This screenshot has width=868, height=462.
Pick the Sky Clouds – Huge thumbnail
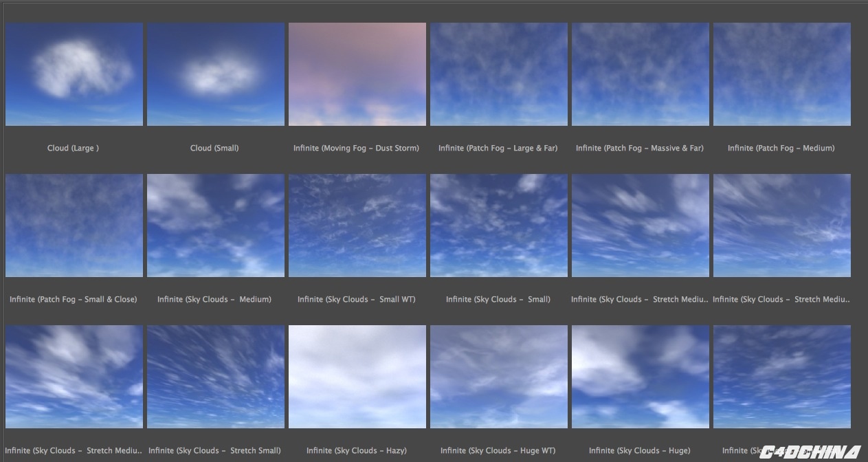click(641, 377)
